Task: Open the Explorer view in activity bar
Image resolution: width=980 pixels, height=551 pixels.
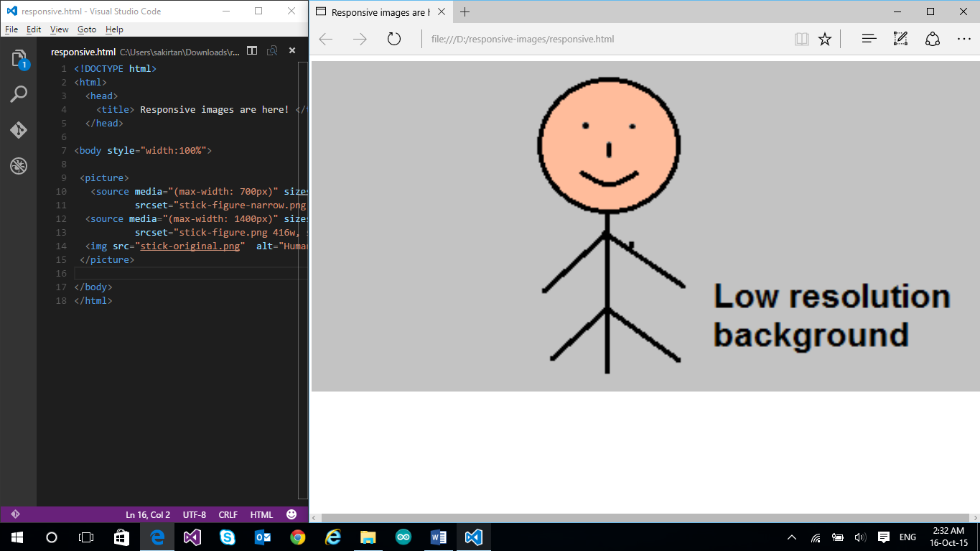Action: click(x=19, y=59)
